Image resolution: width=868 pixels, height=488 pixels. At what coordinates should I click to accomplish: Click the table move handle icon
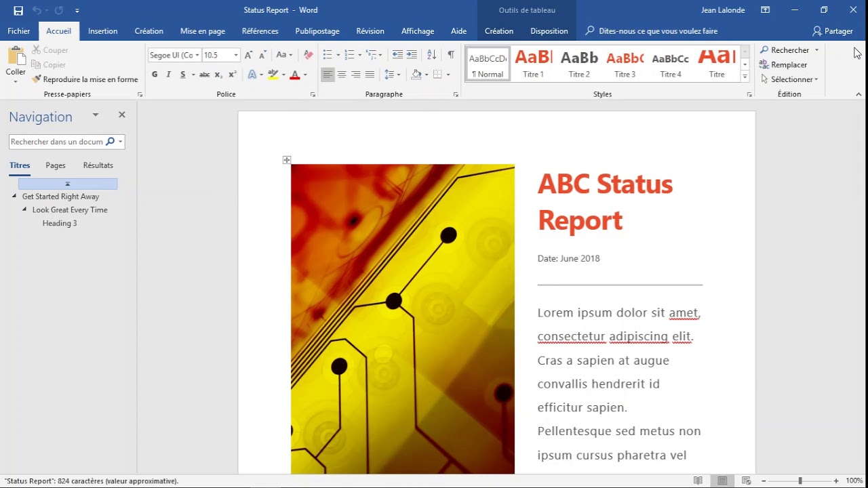pyautogui.click(x=287, y=160)
